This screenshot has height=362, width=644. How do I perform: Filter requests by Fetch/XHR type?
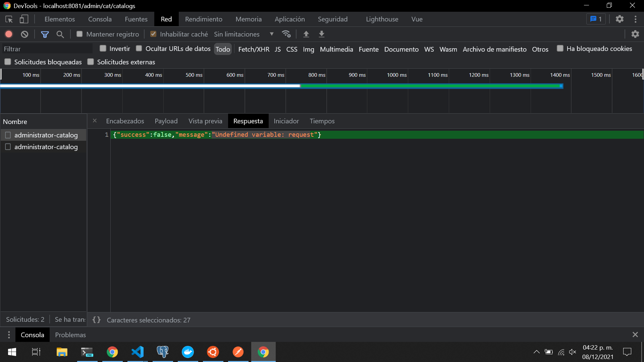[254, 49]
